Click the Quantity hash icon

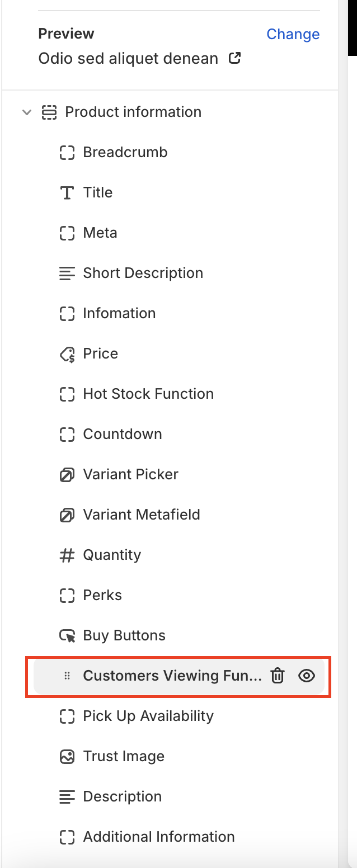coord(67,555)
